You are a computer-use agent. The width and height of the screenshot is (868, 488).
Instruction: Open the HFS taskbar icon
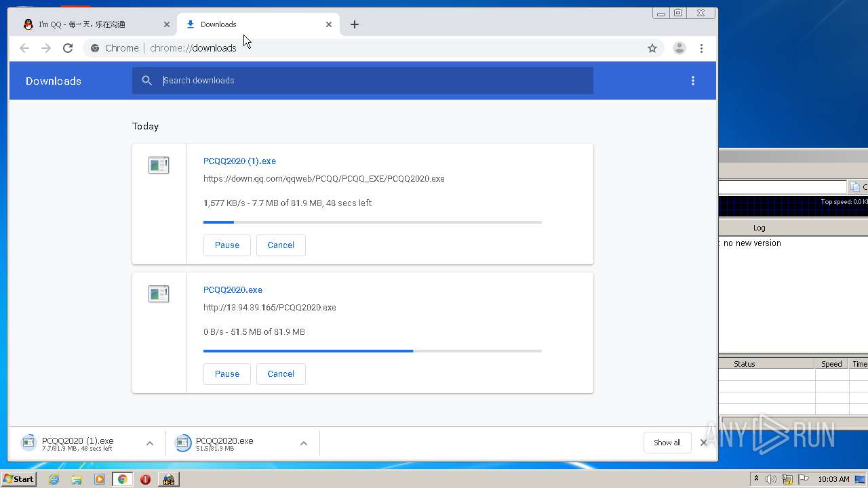[168, 479]
